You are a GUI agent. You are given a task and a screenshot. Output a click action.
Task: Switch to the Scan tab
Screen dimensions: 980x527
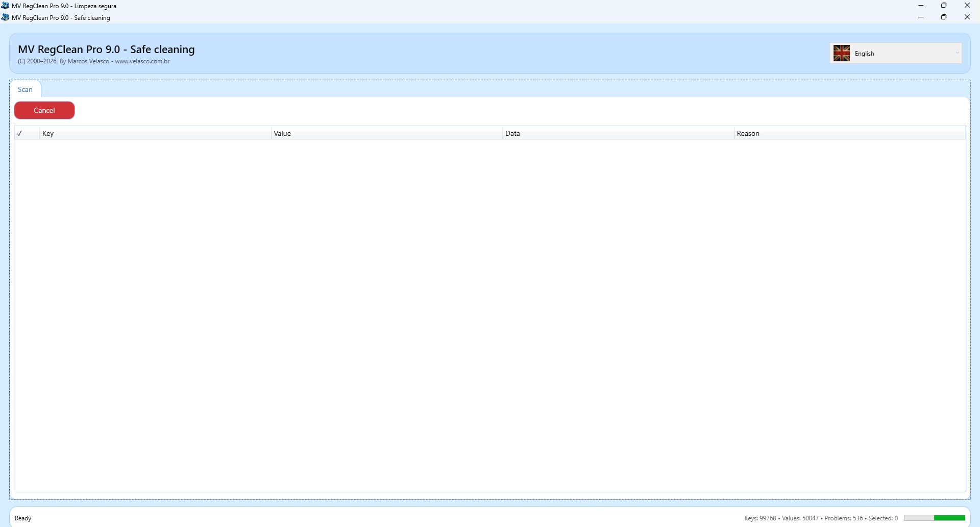pos(25,89)
